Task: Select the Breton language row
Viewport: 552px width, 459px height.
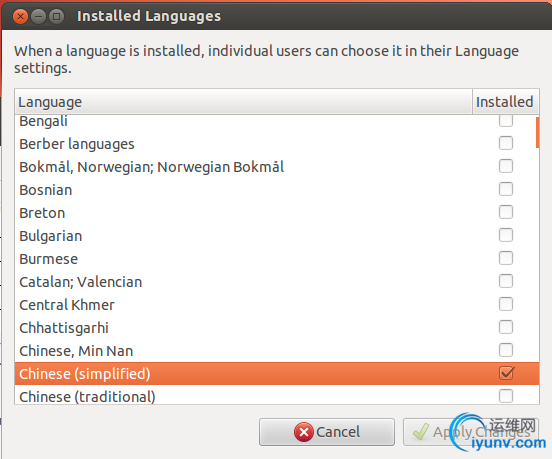Action: pyautogui.click(x=277, y=213)
